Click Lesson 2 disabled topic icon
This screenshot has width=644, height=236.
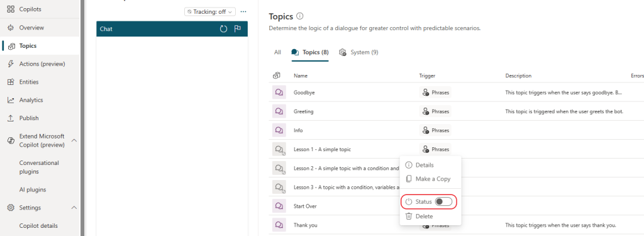279,168
